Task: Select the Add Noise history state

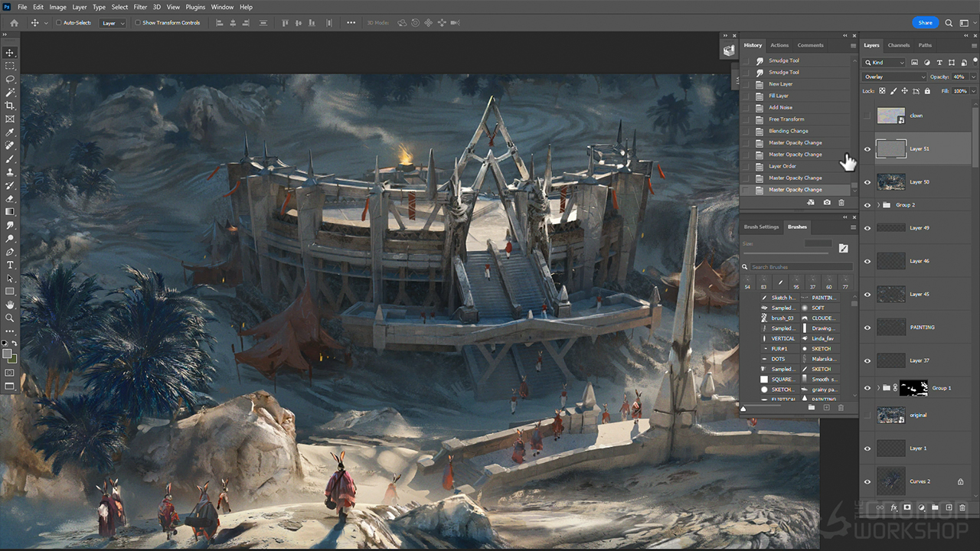Action: tap(780, 107)
